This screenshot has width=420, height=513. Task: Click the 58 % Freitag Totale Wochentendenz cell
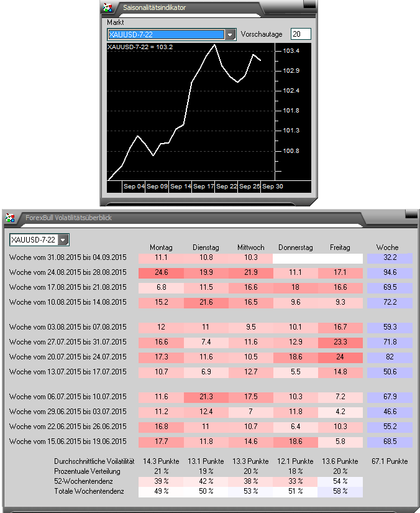[340, 491]
